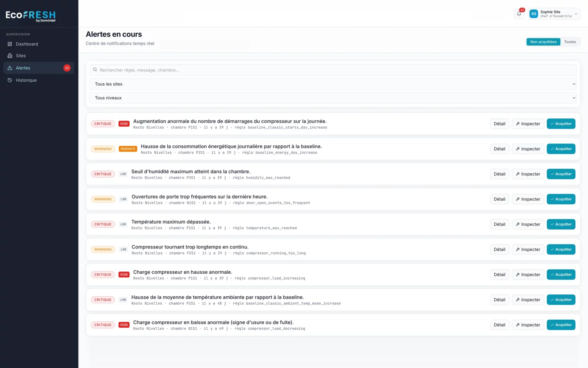Click the WARNING tag on compressor running alert

pos(103,250)
